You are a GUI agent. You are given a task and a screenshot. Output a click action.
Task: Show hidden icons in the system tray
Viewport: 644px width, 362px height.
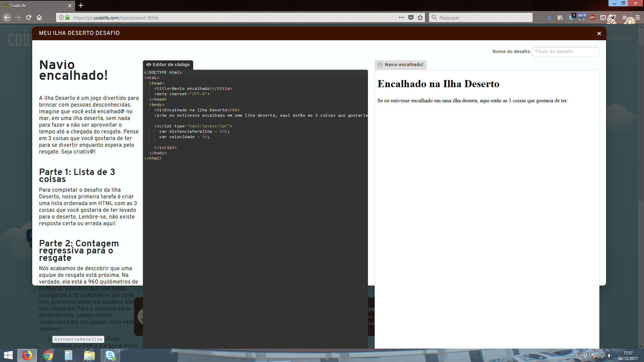pos(577,355)
